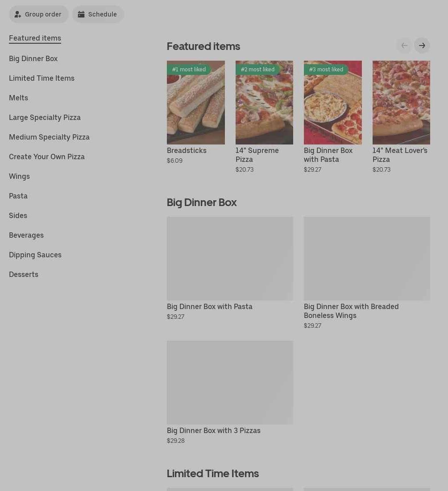Go to Limited Time Items in sidebar
This screenshot has width=448, height=491.
point(41,78)
